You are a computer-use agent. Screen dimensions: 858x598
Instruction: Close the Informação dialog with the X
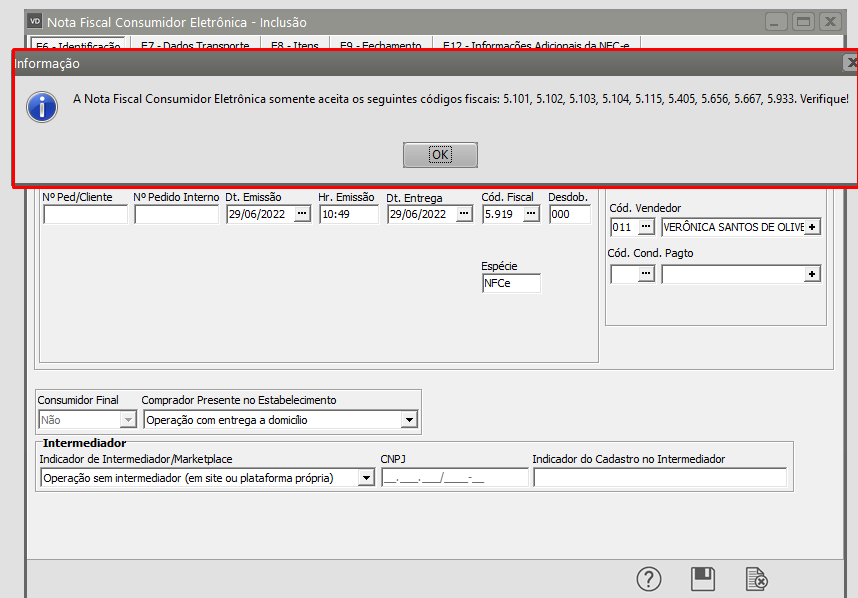851,63
